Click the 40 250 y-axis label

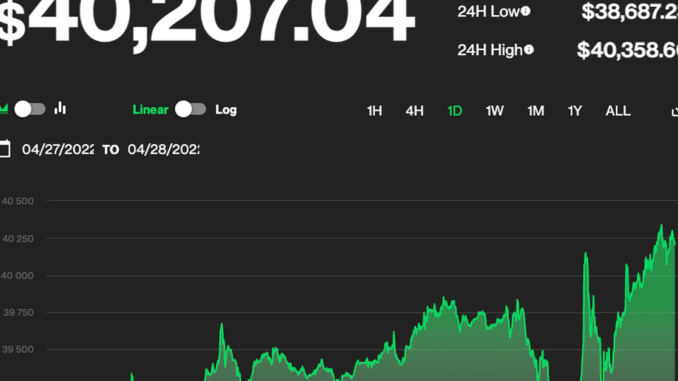pyautogui.click(x=17, y=239)
